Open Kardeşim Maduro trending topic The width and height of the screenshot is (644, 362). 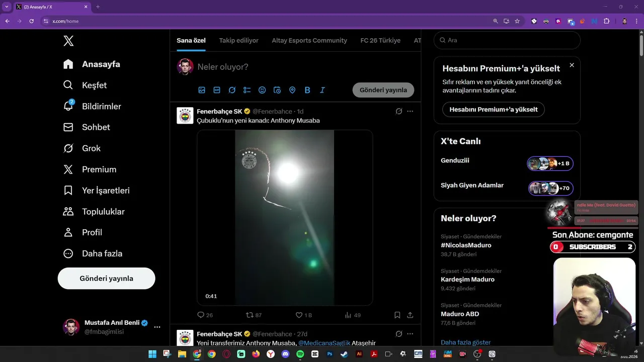[467, 280]
